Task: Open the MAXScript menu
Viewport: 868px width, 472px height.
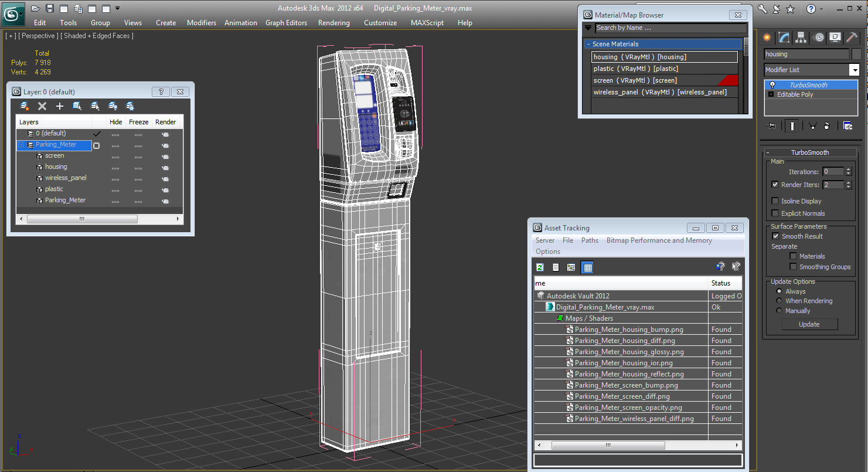Action: point(427,23)
